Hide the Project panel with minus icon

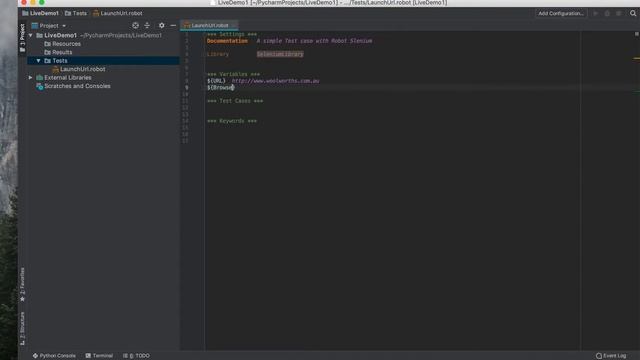[x=173, y=25]
